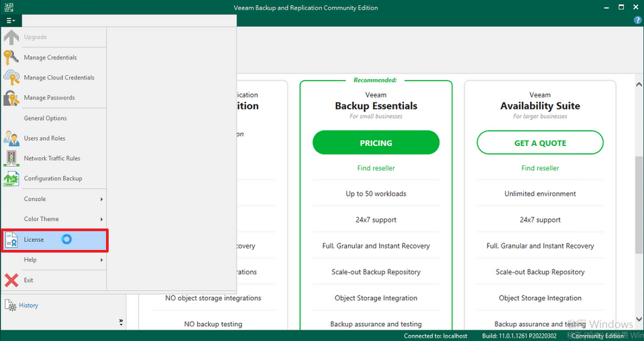Select Manage Credentials menu entry
The width and height of the screenshot is (644, 341).
pos(54,58)
